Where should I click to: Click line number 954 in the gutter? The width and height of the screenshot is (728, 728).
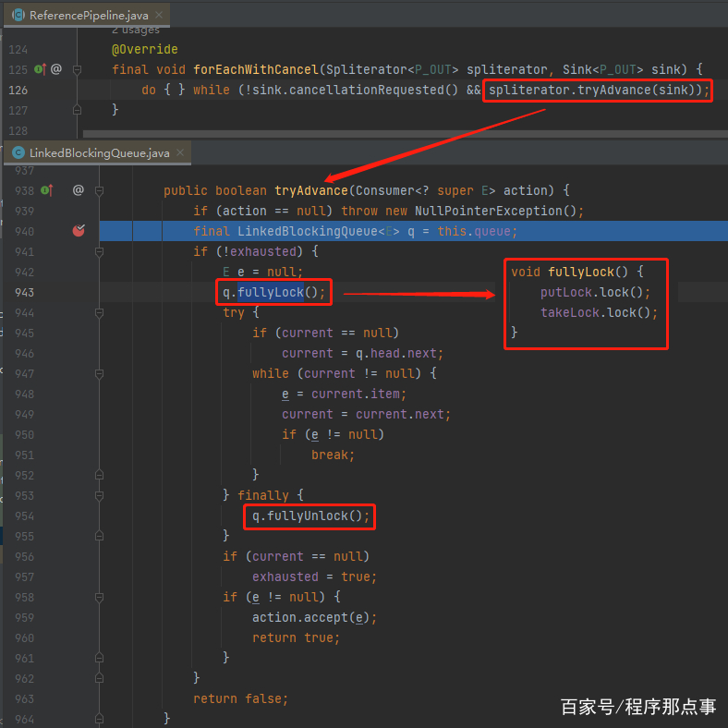click(25, 516)
